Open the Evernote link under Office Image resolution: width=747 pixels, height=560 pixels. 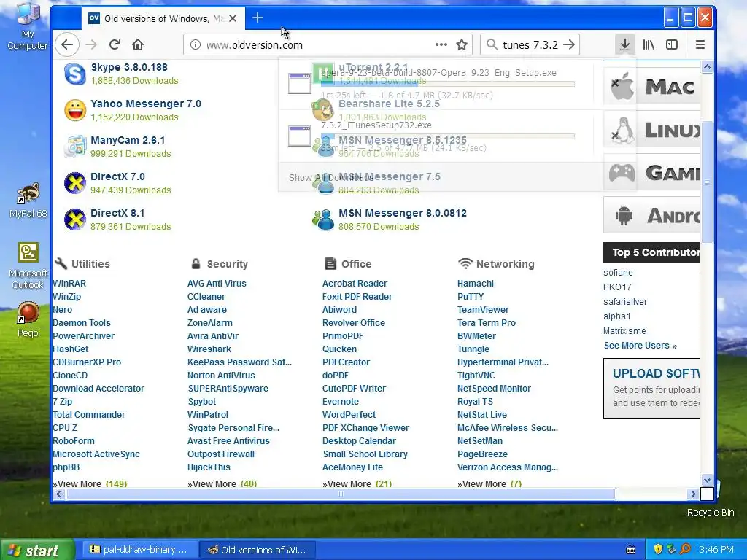point(340,402)
